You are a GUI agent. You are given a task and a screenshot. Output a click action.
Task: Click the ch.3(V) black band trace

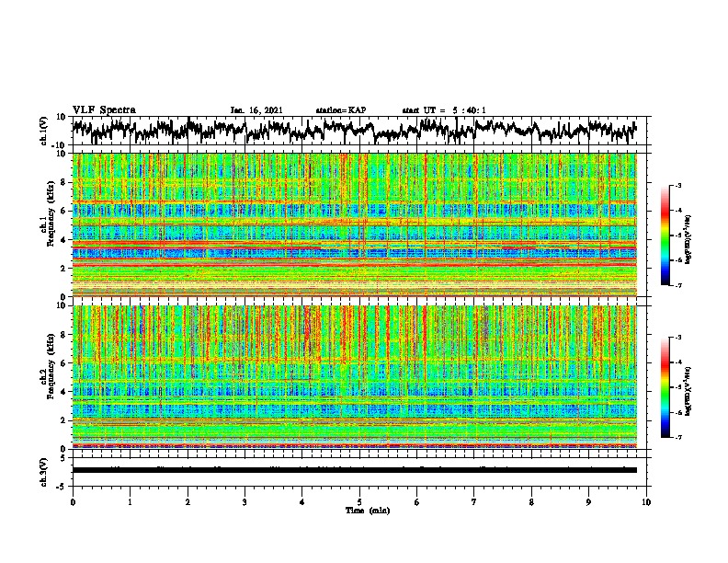point(355,470)
